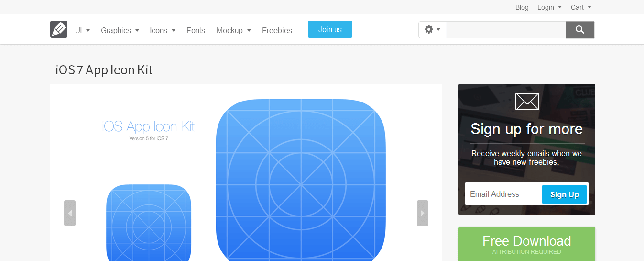
Task: Open the Blog link
Action: [522, 7]
